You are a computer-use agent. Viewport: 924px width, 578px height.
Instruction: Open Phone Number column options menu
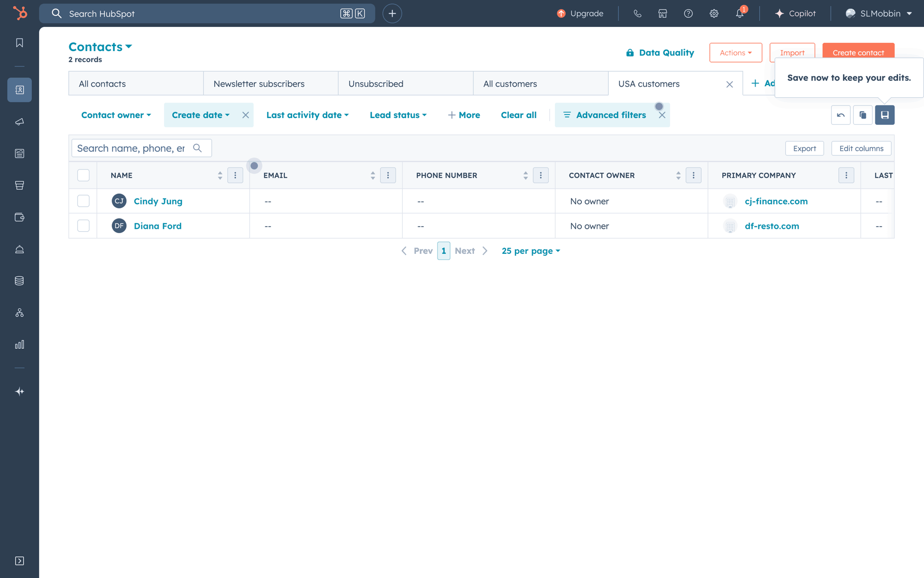pyautogui.click(x=541, y=175)
